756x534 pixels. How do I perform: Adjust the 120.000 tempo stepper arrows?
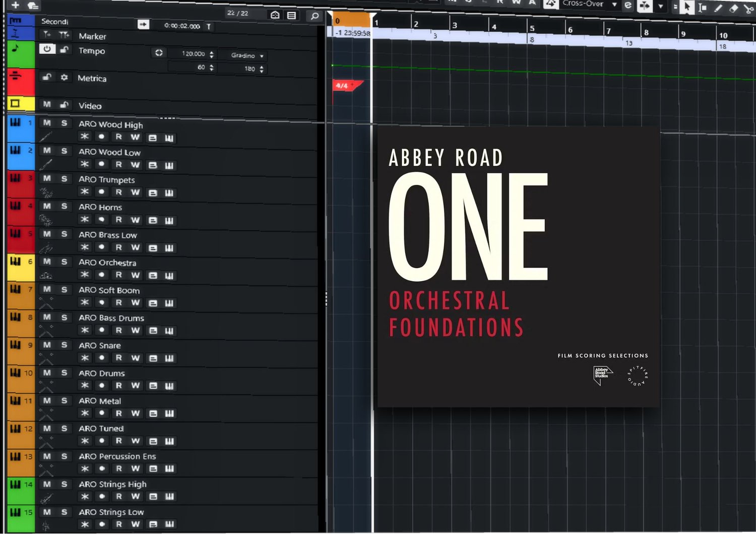click(x=212, y=54)
